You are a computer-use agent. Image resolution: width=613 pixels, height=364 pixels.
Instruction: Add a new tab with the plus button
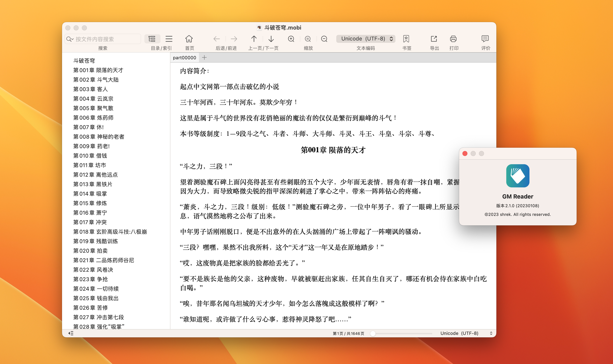click(x=204, y=58)
